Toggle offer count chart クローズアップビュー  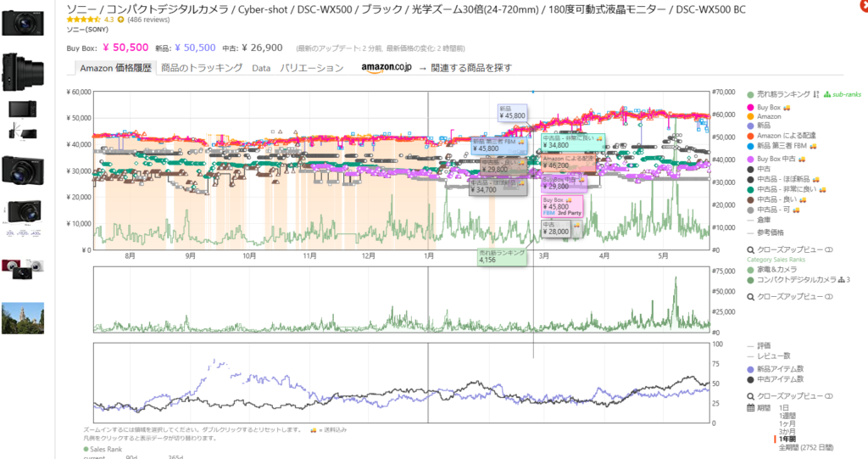point(790,396)
